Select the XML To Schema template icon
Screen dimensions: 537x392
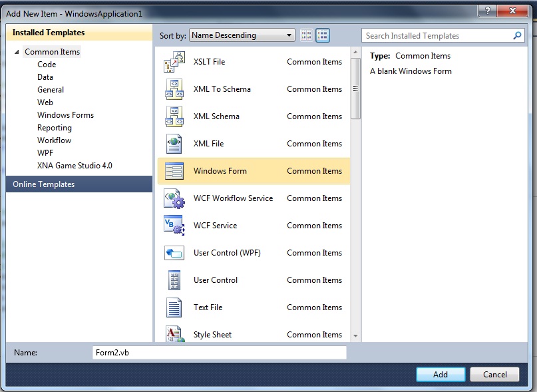pyautogui.click(x=174, y=89)
